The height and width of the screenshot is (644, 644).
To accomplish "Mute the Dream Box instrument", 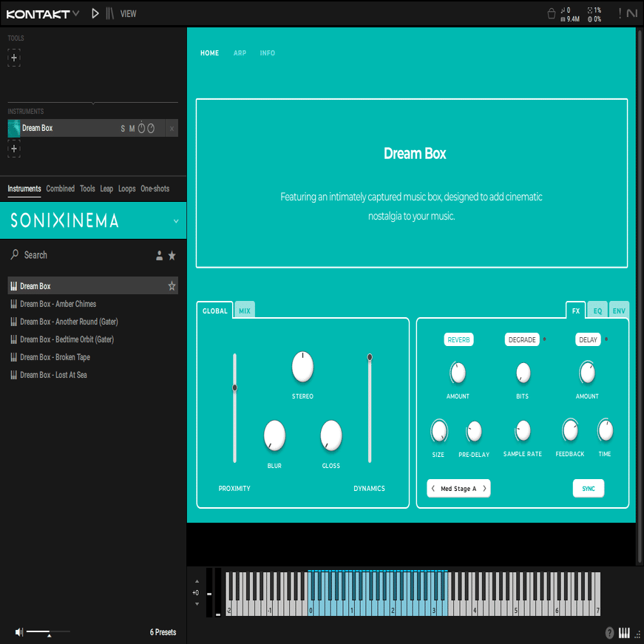I will (132, 129).
